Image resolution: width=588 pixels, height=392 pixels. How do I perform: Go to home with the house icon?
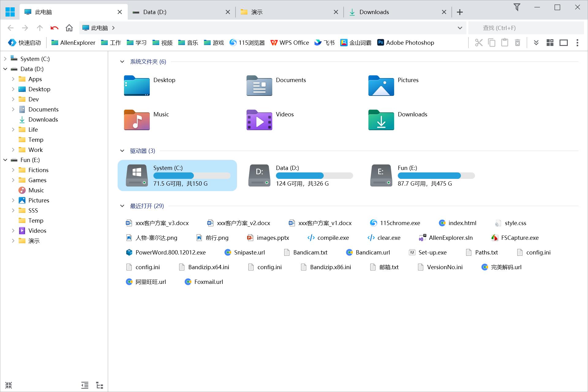[x=69, y=28]
